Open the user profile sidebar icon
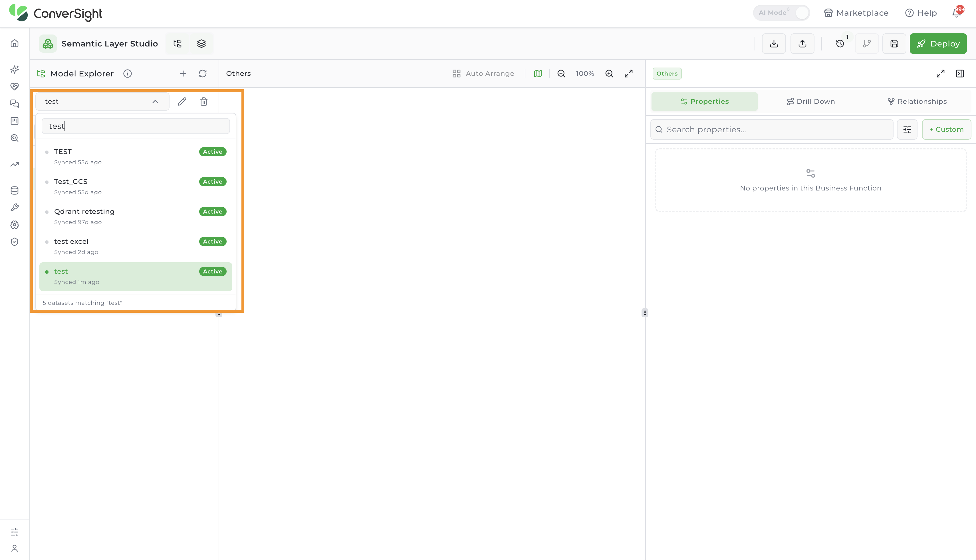Viewport: 976px width, 560px height. click(15, 549)
